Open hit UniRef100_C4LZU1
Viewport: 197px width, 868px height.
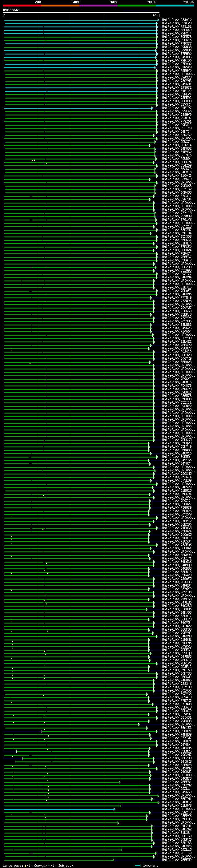click(x=177, y=826)
